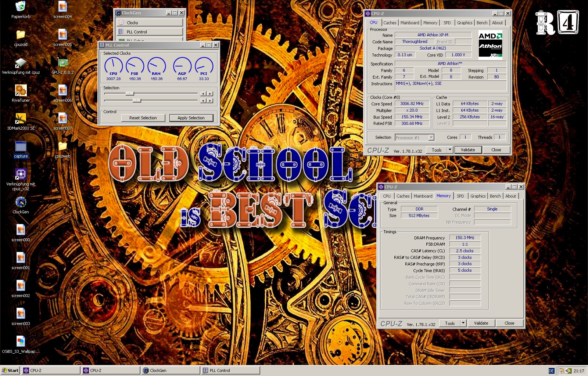Viewport: 588px width, 376px height.
Task: Click left arrow of second Selection slider
Action: [x=203, y=101]
